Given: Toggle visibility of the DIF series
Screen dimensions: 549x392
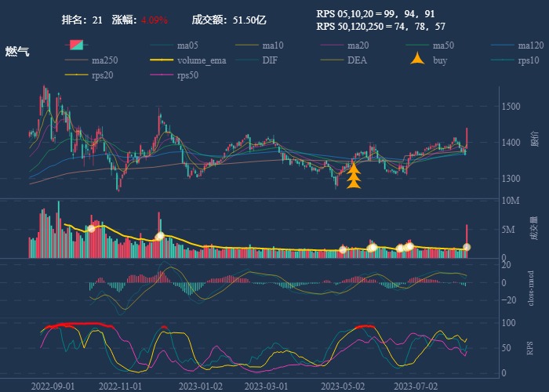Looking at the screenshot, I should tap(269, 60).
